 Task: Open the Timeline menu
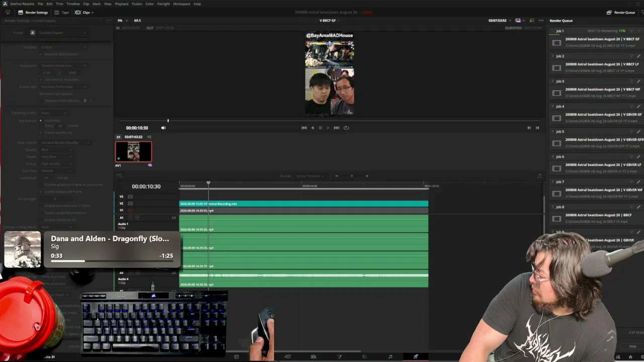[73, 4]
